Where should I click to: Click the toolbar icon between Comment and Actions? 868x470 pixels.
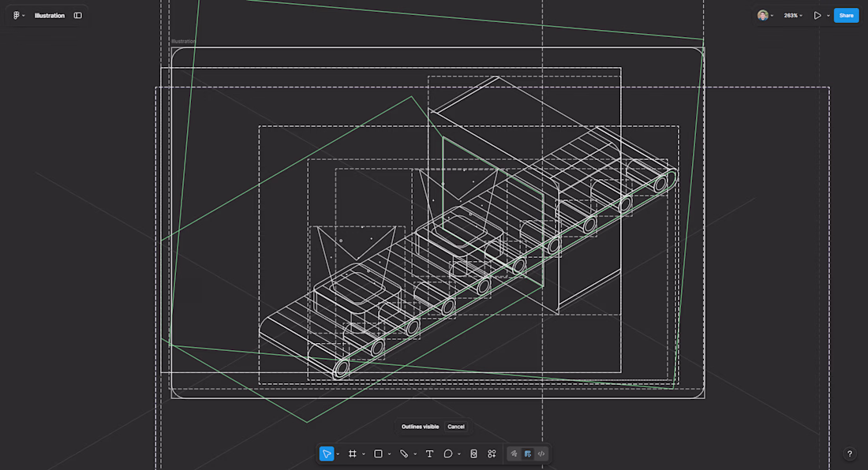pyautogui.click(x=474, y=454)
